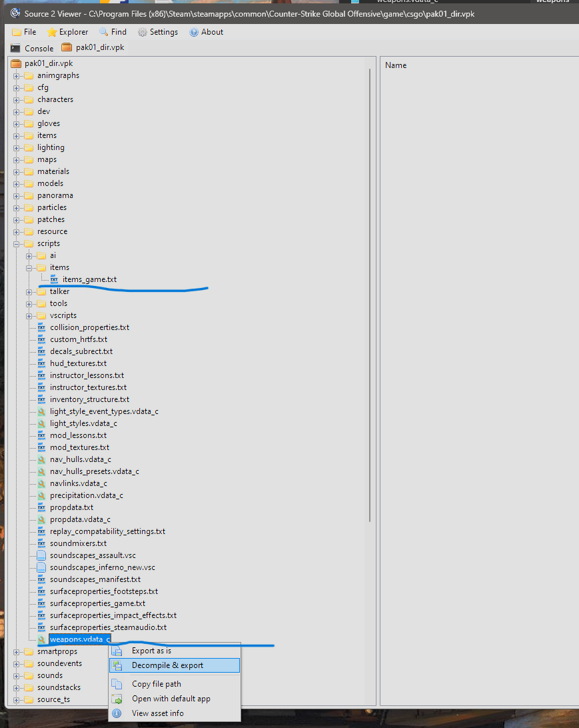The height and width of the screenshot is (728, 579).
Task: Click the Explorer star icon
Action: coord(52,32)
